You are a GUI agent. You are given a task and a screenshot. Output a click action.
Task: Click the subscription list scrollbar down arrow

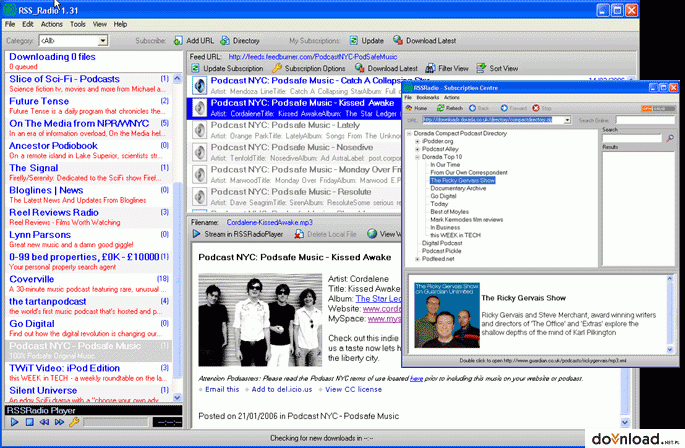pos(177,397)
